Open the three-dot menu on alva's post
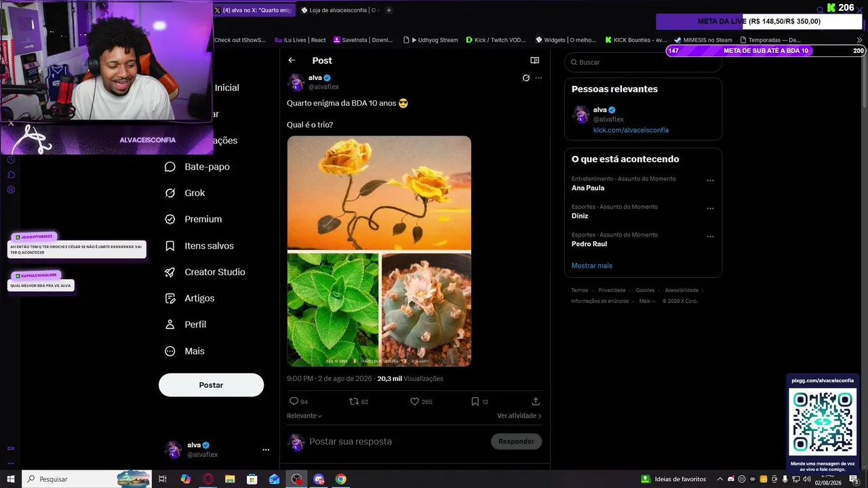 (x=538, y=78)
